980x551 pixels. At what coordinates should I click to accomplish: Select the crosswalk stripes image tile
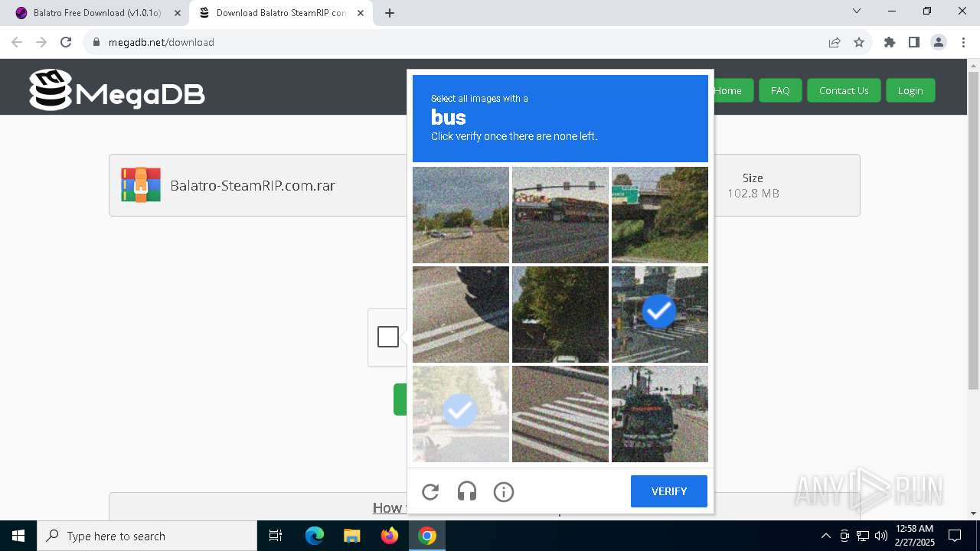coord(560,414)
